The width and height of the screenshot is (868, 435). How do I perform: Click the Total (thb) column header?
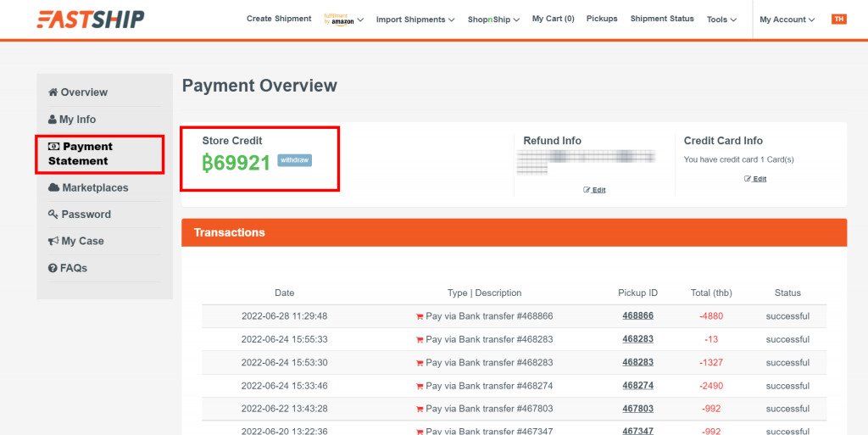click(711, 293)
